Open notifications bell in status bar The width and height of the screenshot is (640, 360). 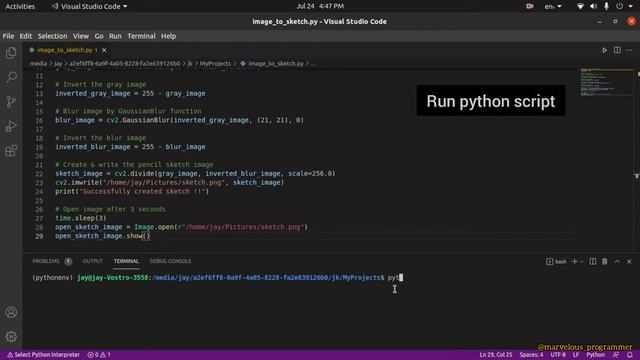coord(630,355)
